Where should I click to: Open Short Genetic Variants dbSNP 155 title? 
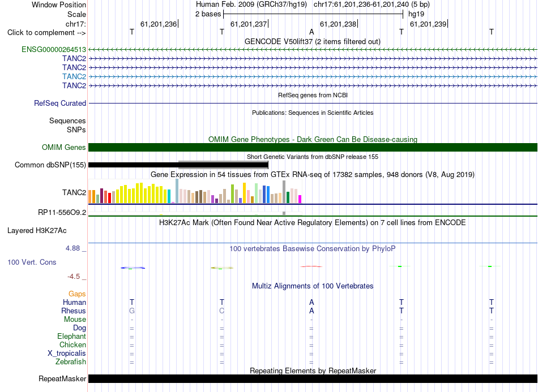pyautogui.click(x=313, y=157)
